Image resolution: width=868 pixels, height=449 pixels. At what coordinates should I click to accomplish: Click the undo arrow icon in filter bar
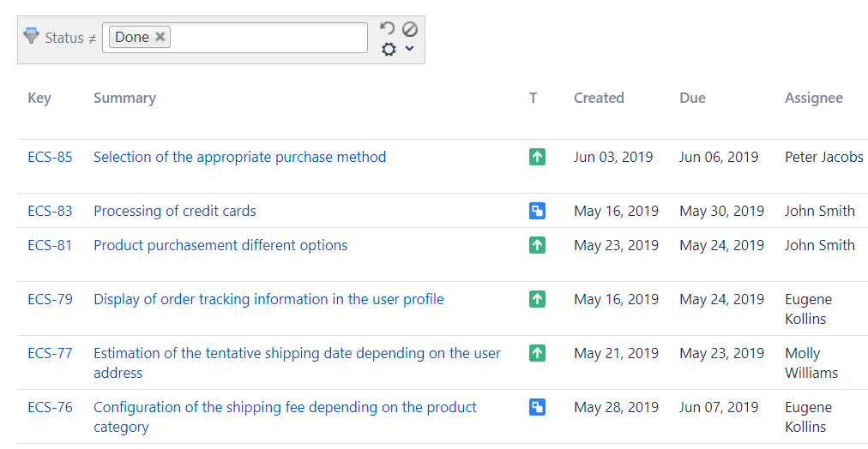(x=388, y=28)
